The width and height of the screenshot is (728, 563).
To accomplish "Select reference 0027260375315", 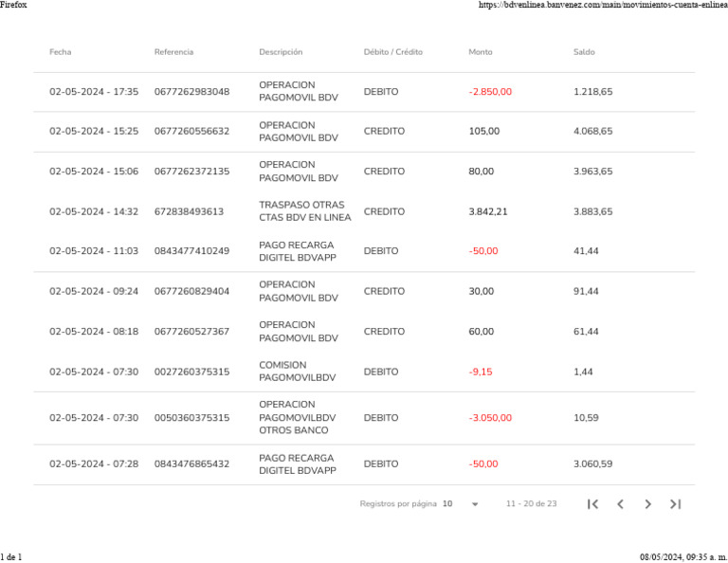I will point(191,372).
